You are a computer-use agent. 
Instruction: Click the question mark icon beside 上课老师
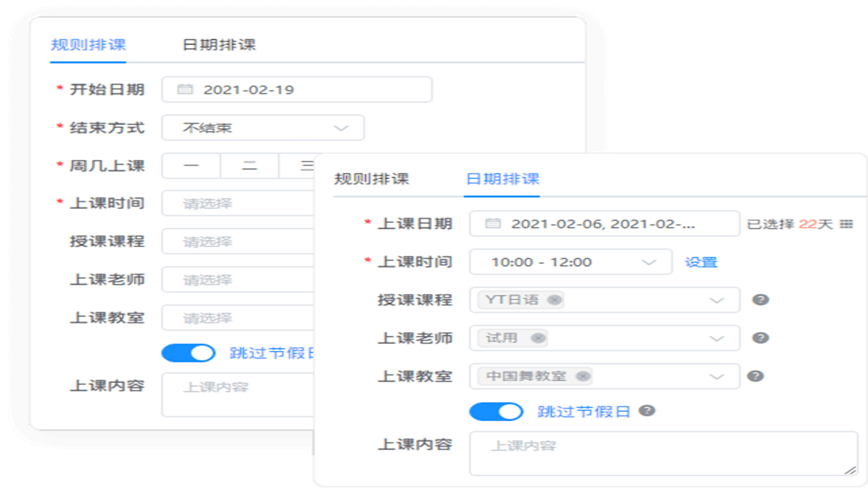pos(759,338)
